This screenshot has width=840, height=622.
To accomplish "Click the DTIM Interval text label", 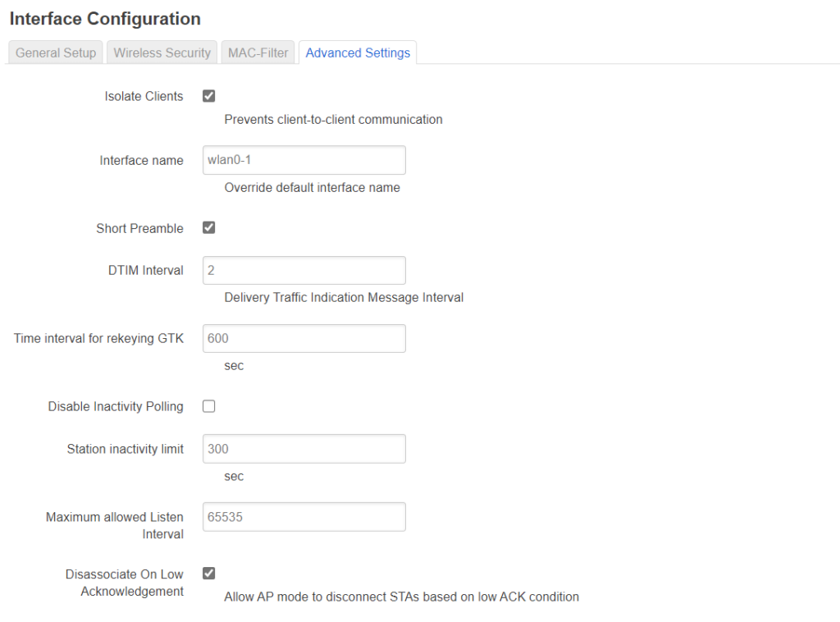I will pyautogui.click(x=139, y=270).
